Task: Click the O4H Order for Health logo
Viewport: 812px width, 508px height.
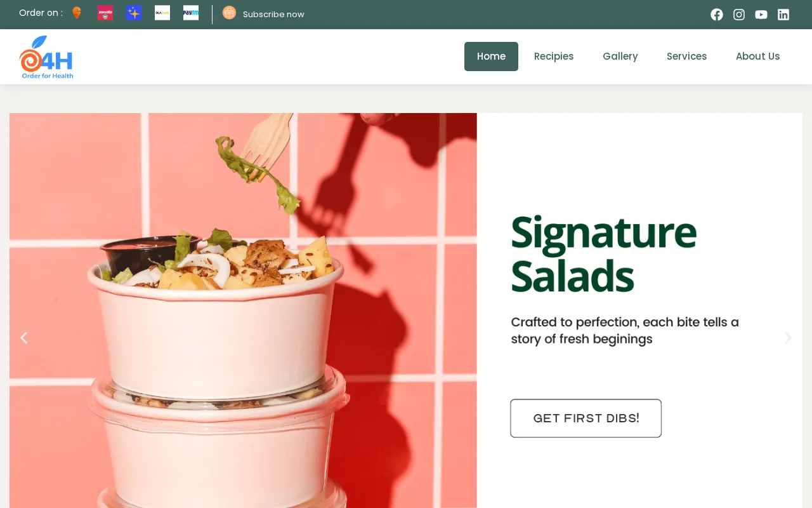Action: [46, 57]
